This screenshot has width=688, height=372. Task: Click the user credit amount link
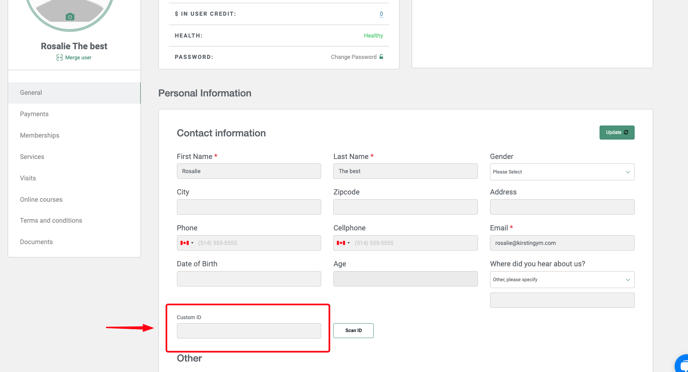click(x=381, y=14)
